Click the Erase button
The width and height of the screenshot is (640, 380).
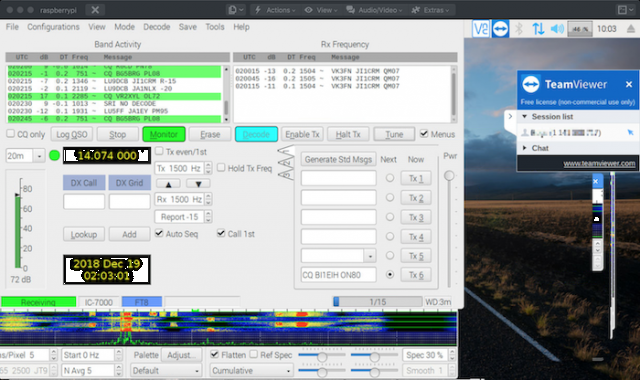210,134
